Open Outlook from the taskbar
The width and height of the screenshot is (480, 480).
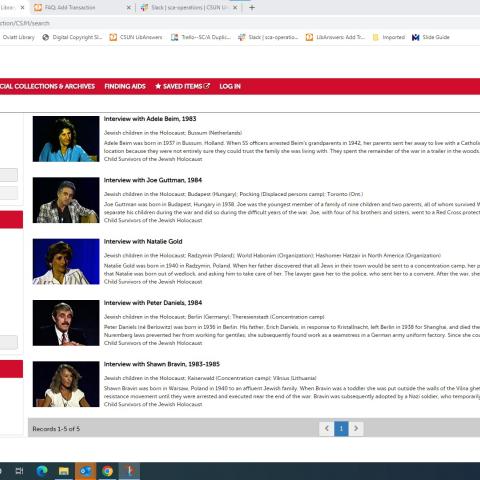pos(86,471)
